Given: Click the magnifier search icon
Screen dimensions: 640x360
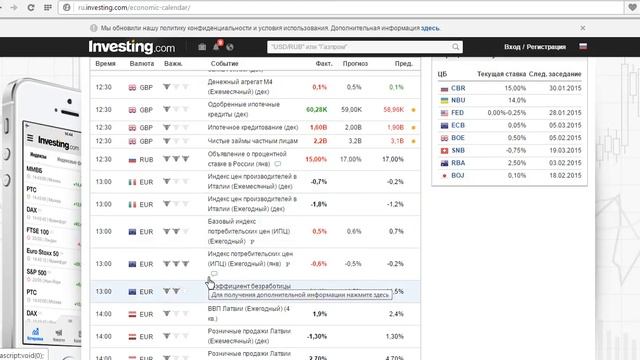Looking at the screenshot, I should 456,47.
